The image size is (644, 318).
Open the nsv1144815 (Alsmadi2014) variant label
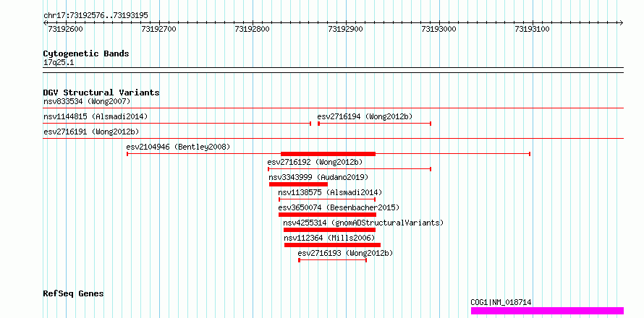click(96, 116)
